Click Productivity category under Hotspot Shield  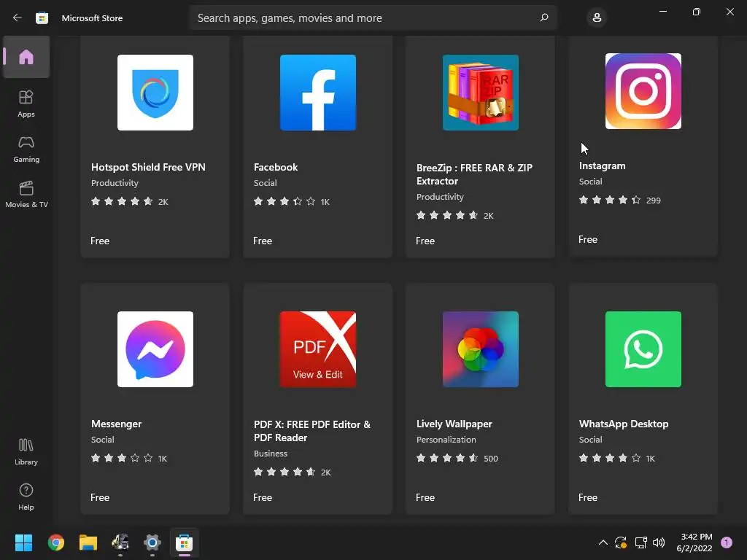point(115,183)
